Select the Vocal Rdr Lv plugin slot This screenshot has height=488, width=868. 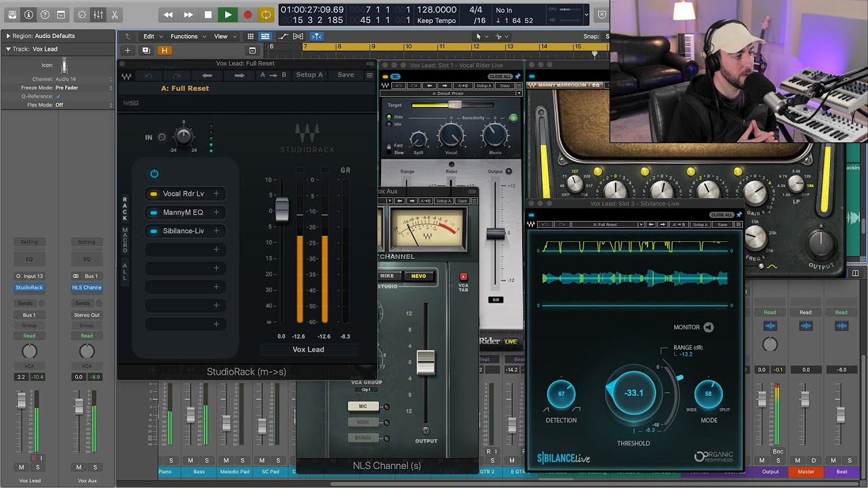pos(185,194)
